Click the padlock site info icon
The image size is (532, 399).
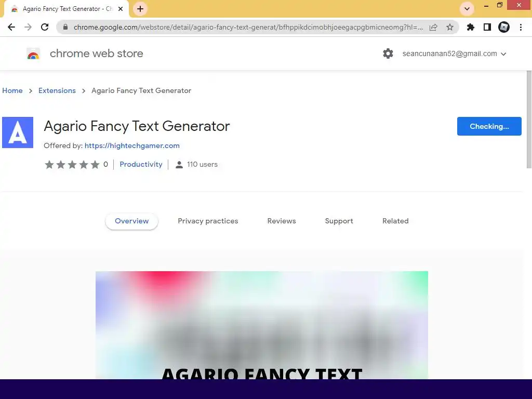click(x=65, y=27)
